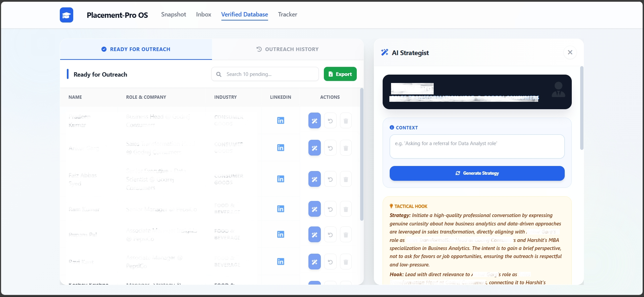Viewport: 644px width, 297px height.
Task: Delete the Sales Transformation Godrej row
Action: pos(346,148)
